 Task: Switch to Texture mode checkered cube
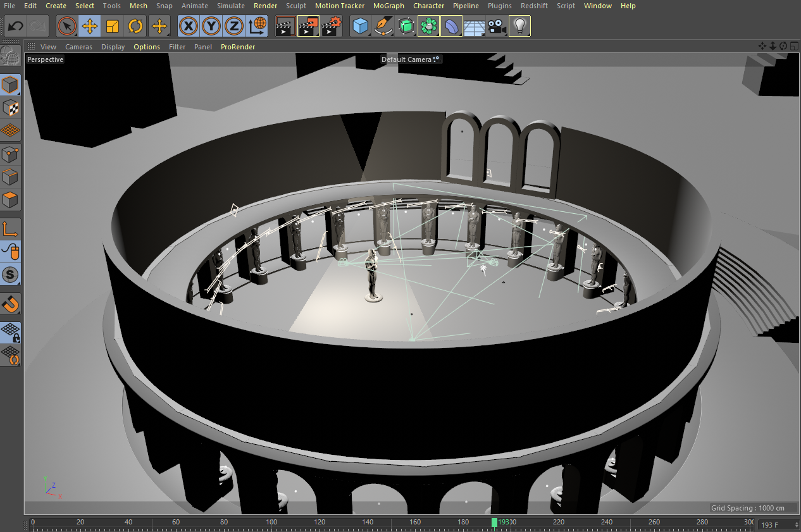click(x=11, y=108)
